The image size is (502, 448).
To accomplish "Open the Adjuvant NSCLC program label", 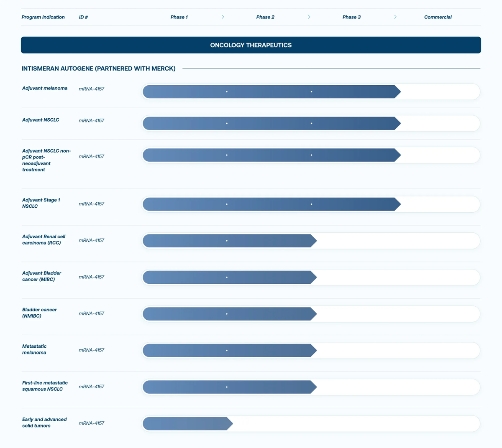I will point(41,120).
